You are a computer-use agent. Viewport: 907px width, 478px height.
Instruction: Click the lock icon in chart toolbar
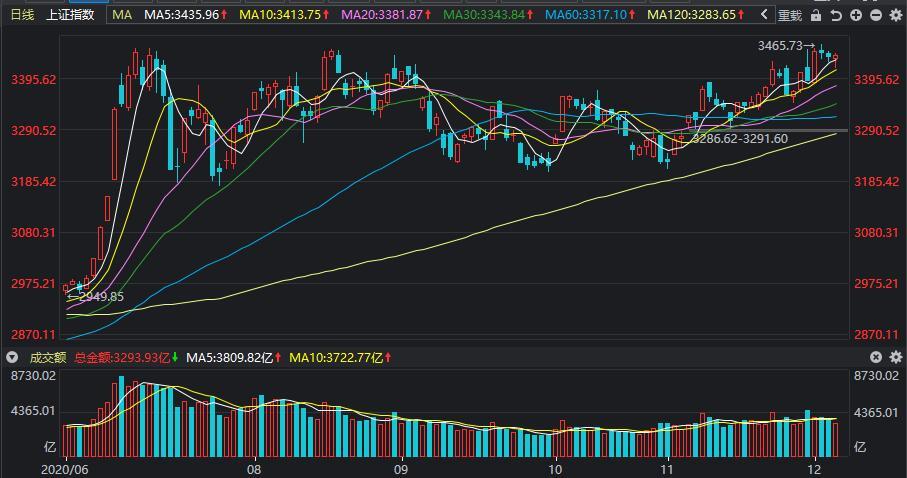coord(816,15)
